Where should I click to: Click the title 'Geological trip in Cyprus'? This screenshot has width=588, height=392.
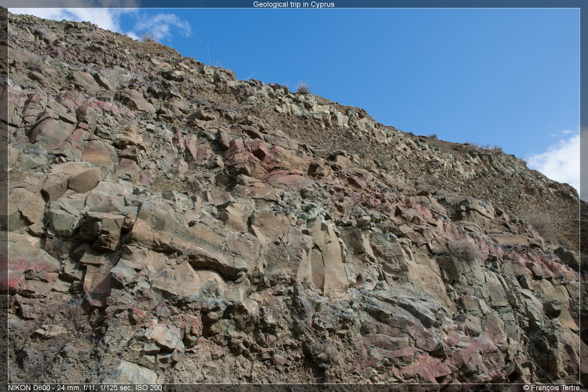[294, 4]
